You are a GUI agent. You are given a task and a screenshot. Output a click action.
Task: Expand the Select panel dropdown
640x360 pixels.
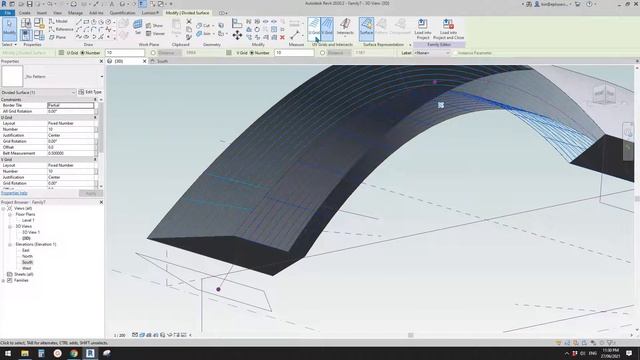point(9,44)
